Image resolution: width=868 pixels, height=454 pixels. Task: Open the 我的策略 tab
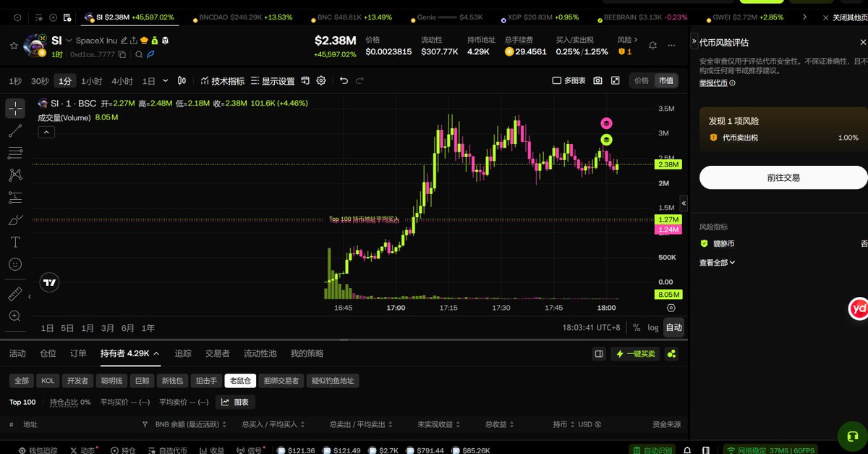[x=307, y=353]
